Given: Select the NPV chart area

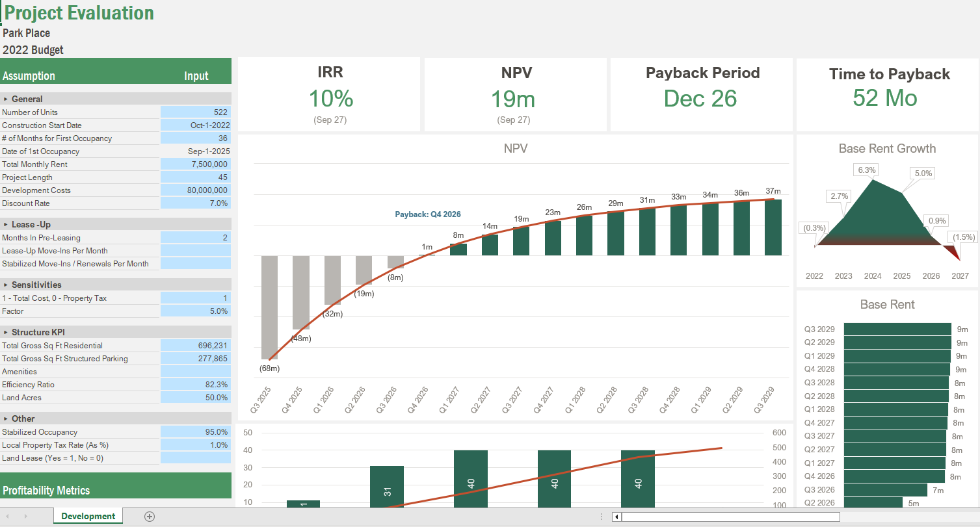Looking at the screenshot, I should point(514,273).
